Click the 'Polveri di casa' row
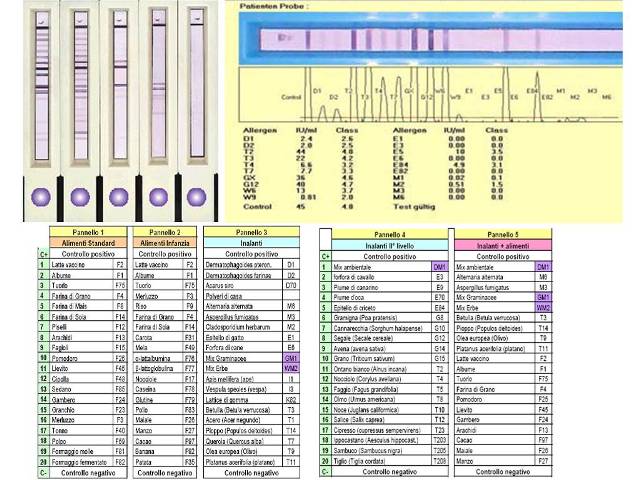Viewport: 640px width, 480px height. 251,296
